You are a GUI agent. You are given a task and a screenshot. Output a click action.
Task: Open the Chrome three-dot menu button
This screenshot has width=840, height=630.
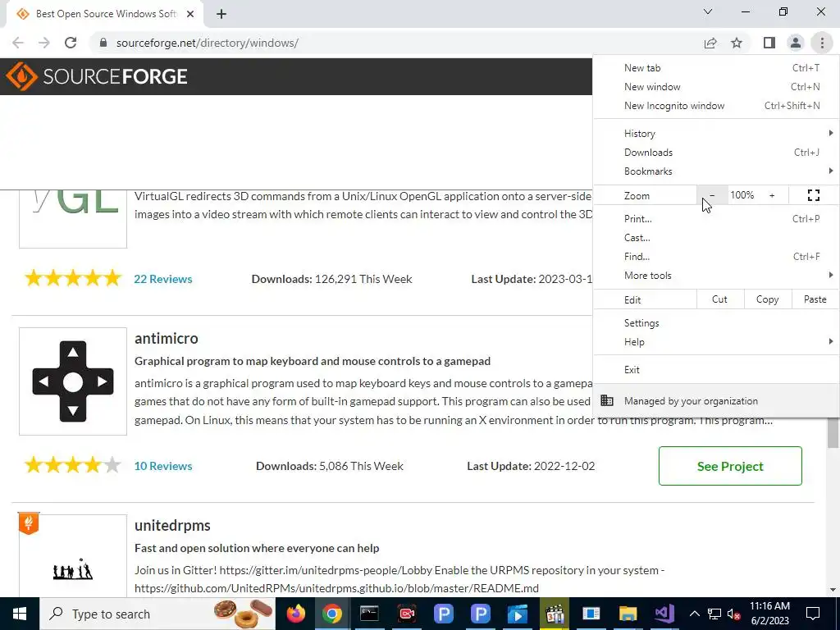(822, 43)
